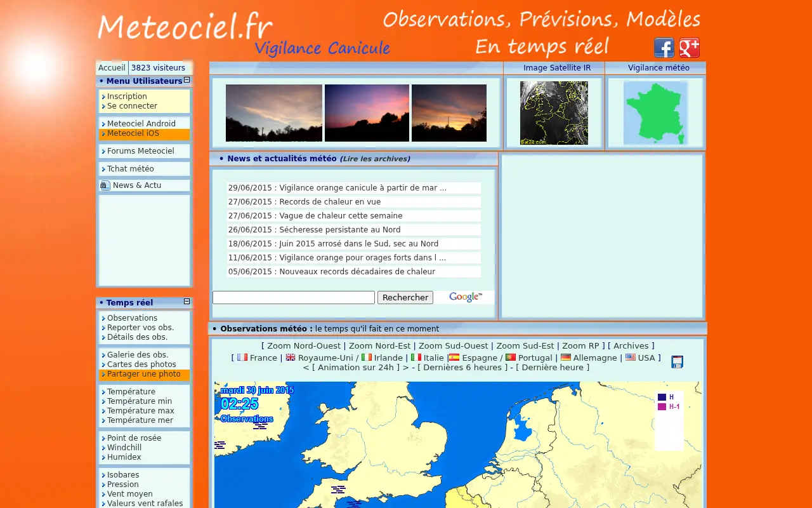Open Forums Meteociel
The image size is (812, 508).
point(141,151)
